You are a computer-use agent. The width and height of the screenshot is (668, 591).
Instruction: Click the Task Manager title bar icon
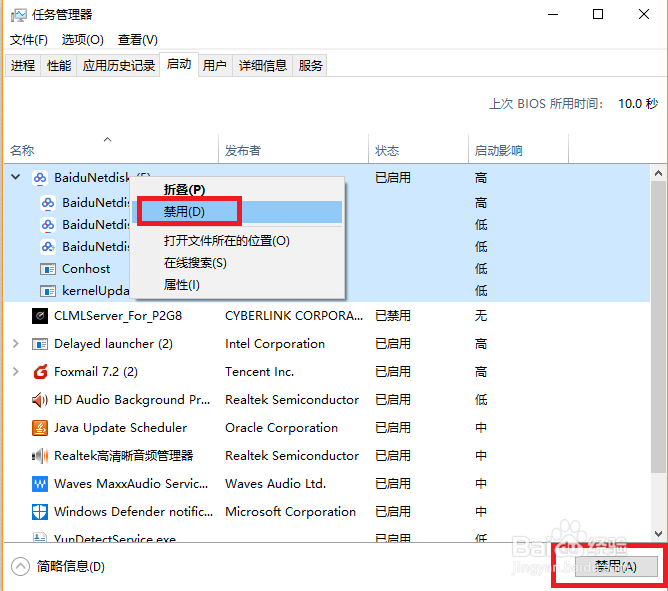pos(18,15)
